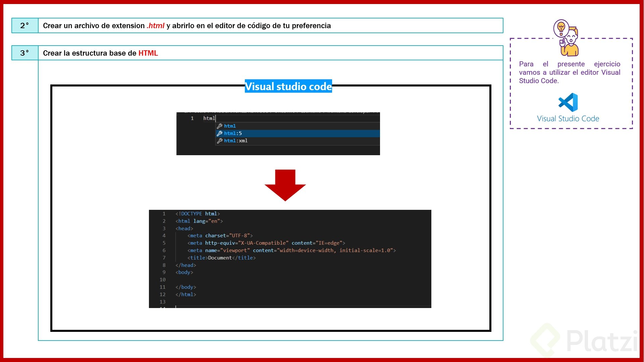Select the Visual studio code title bar
The width and height of the screenshot is (644, 362).
pyautogui.click(x=288, y=86)
